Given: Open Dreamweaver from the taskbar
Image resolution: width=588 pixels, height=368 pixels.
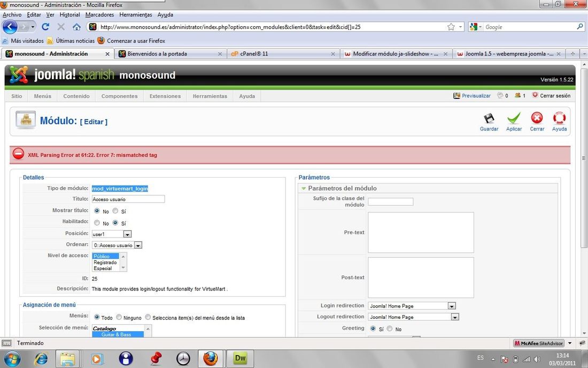Looking at the screenshot, I should click(240, 358).
